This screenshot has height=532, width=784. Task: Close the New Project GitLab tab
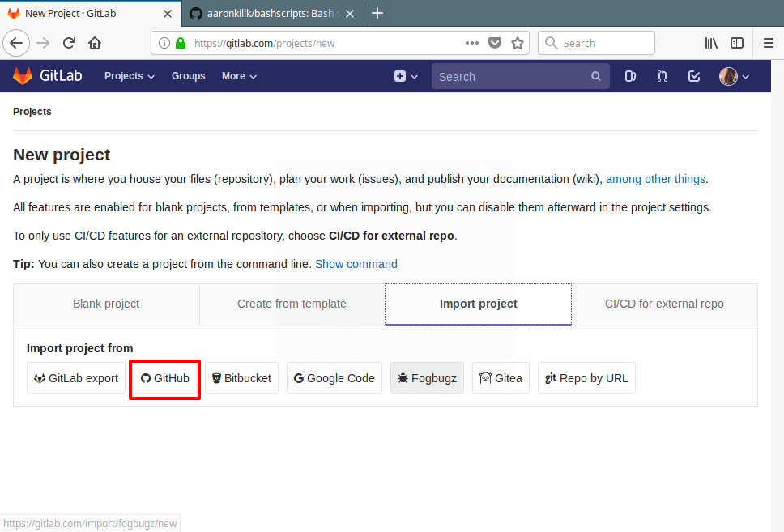click(x=168, y=14)
